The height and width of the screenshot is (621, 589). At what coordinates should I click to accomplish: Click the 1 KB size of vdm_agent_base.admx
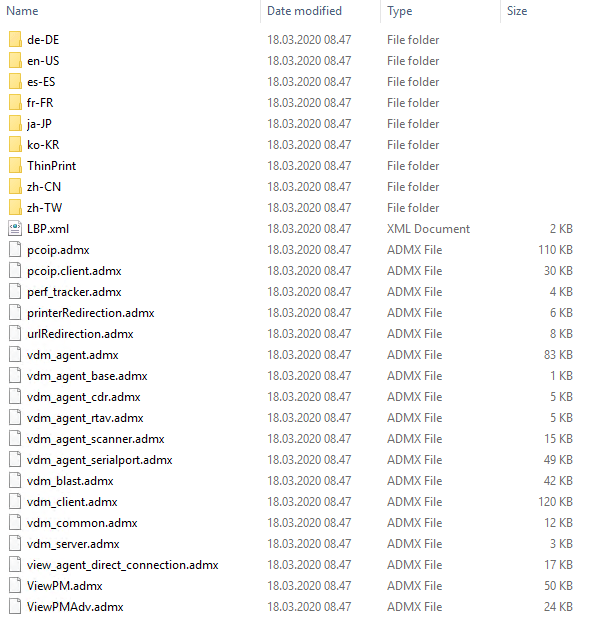561,375
